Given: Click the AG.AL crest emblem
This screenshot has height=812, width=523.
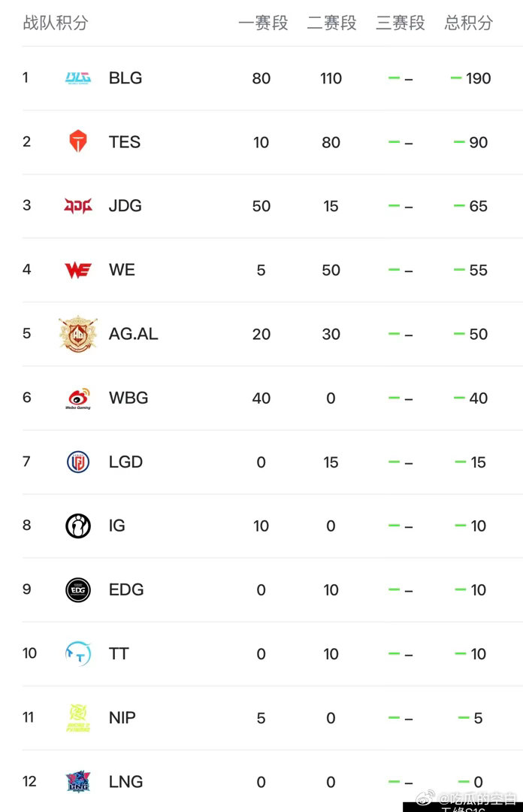Looking at the screenshot, I should click(x=78, y=334).
